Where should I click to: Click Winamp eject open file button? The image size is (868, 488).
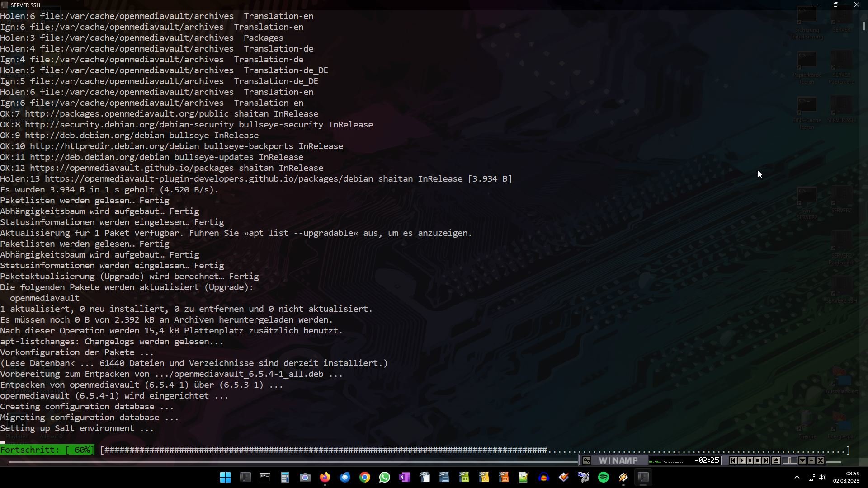pyautogui.click(x=776, y=460)
